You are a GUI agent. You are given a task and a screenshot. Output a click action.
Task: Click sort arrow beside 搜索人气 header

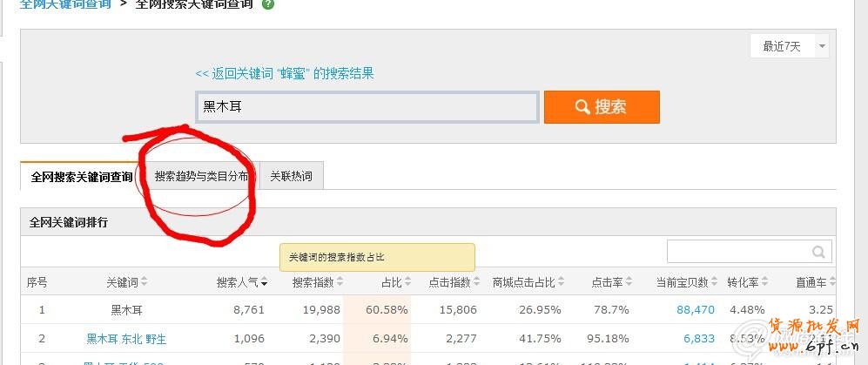tap(264, 282)
